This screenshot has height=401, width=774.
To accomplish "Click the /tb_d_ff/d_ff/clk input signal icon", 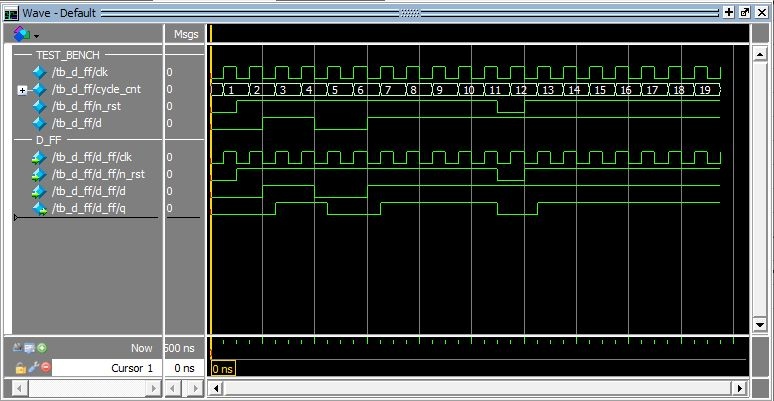I will pos(40,157).
